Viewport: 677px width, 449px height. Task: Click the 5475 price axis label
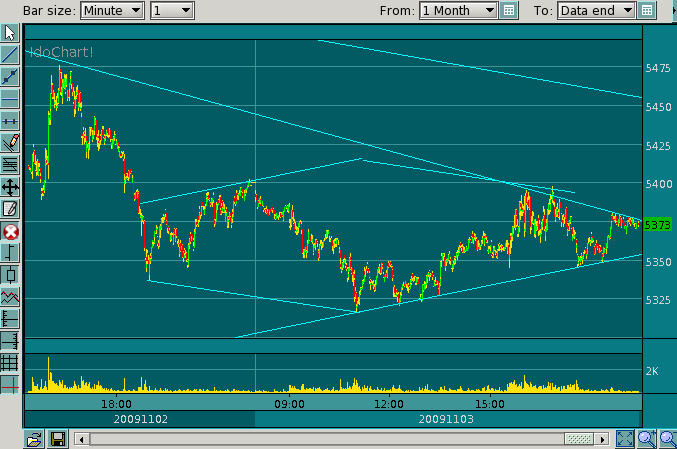[x=658, y=68]
